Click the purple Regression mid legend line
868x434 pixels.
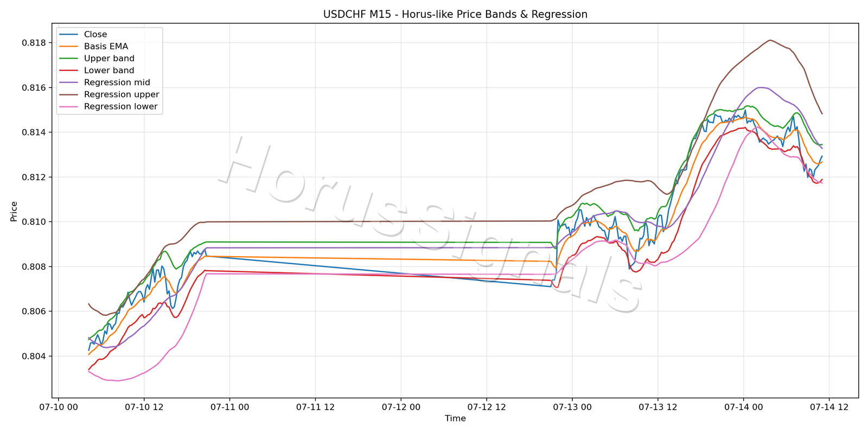pos(68,82)
